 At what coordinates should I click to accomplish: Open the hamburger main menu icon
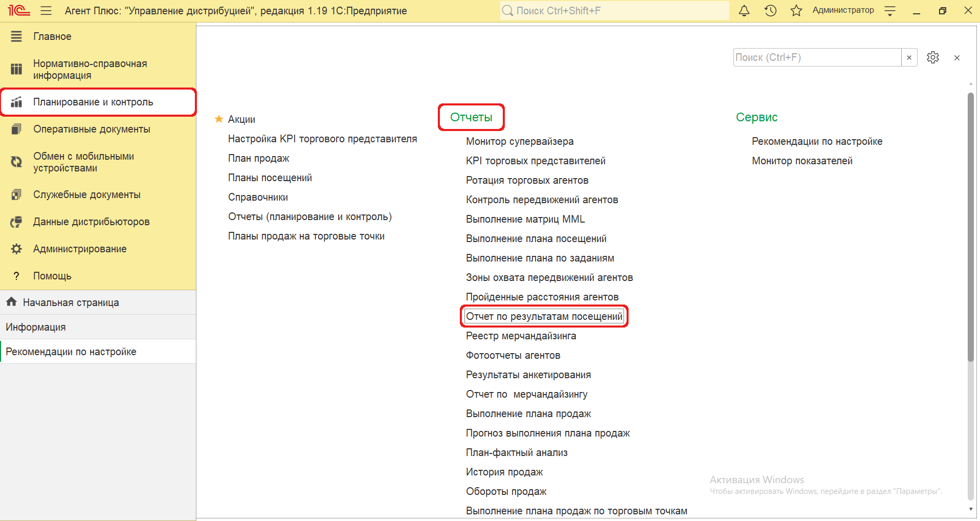coord(46,11)
